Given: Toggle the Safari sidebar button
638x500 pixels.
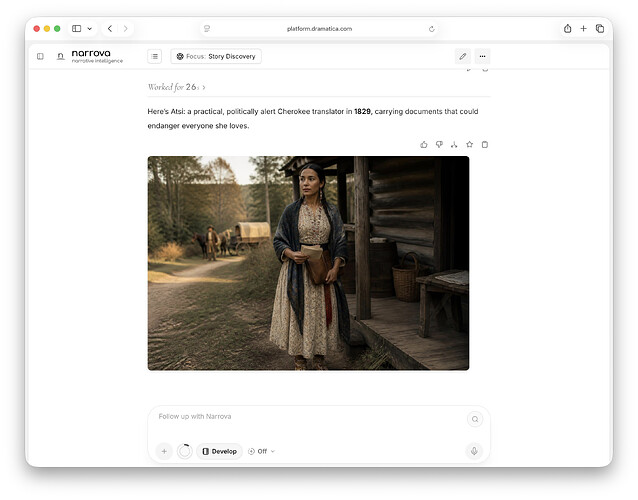Looking at the screenshot, I should (76, 28).
